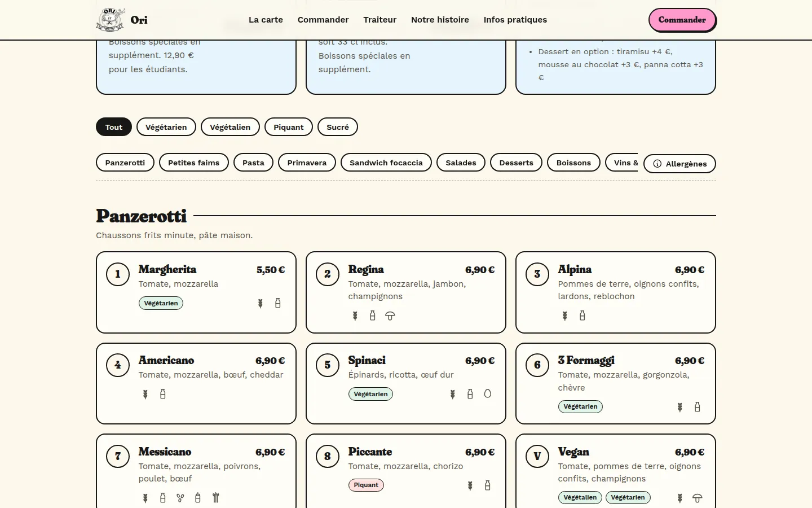Click the egg allergen icon on Spinaci card
The image size is (812, 508).
488,394
